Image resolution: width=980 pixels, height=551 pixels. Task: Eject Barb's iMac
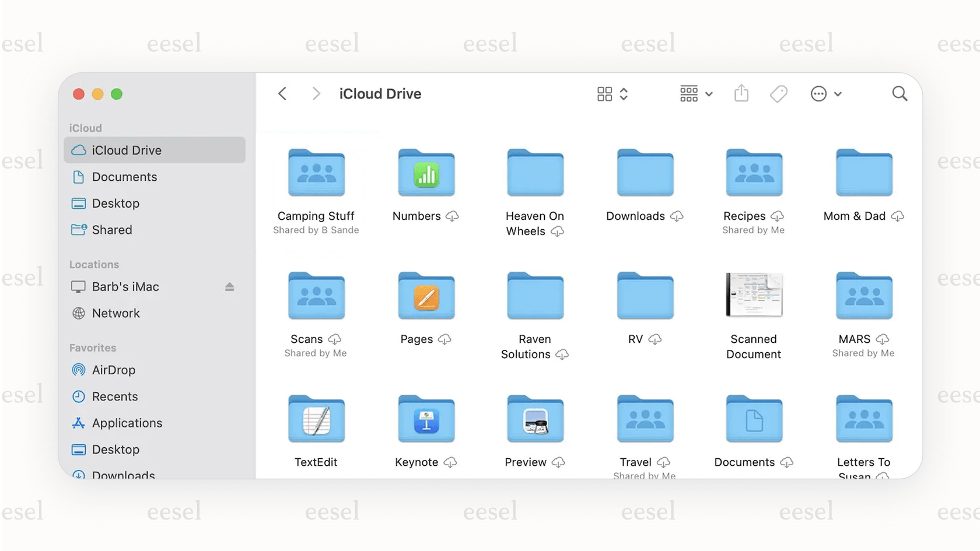click(x=229, y=287)
